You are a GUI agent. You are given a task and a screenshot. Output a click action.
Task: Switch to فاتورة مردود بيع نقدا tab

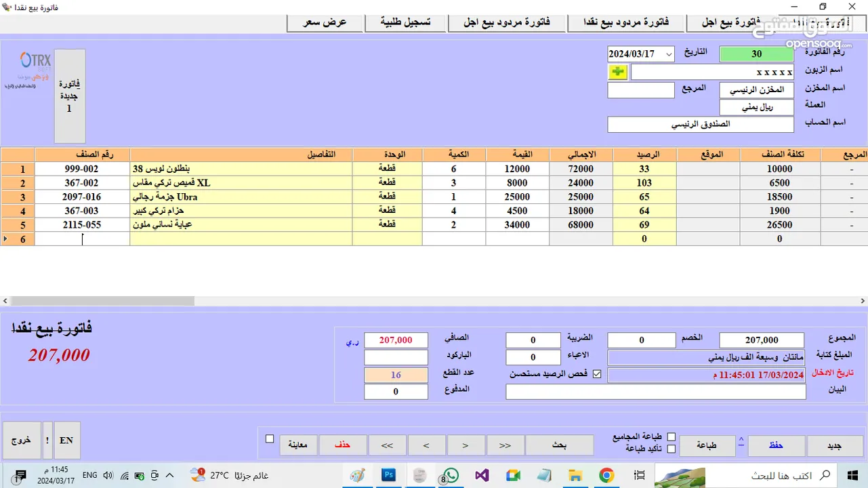tap(626, 22)
